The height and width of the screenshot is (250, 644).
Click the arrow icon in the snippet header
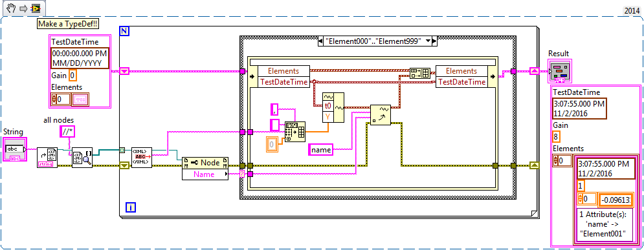23,8
